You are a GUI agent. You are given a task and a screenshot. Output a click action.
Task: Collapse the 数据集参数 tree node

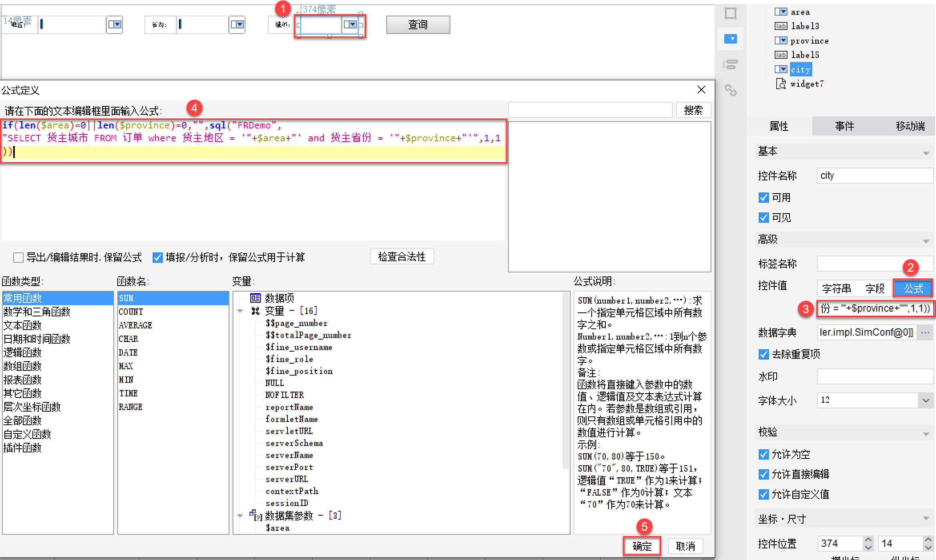[240, 516]
